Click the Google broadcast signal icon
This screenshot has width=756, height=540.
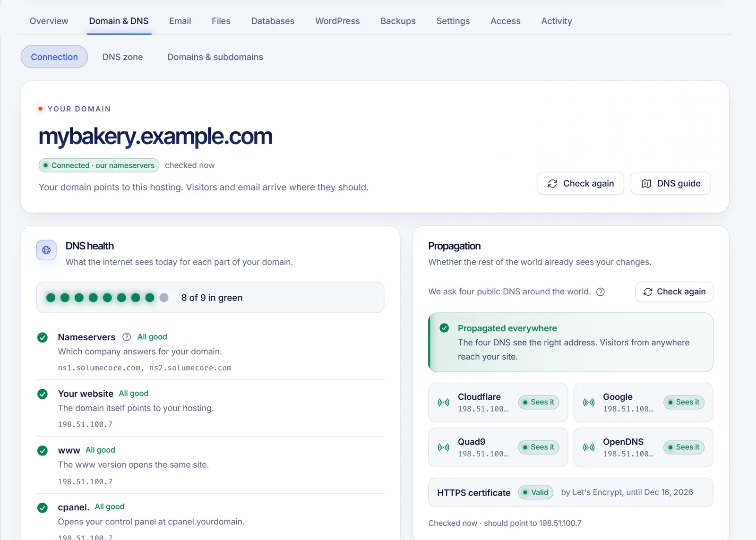pyautogui.click(x=589, y=403)
